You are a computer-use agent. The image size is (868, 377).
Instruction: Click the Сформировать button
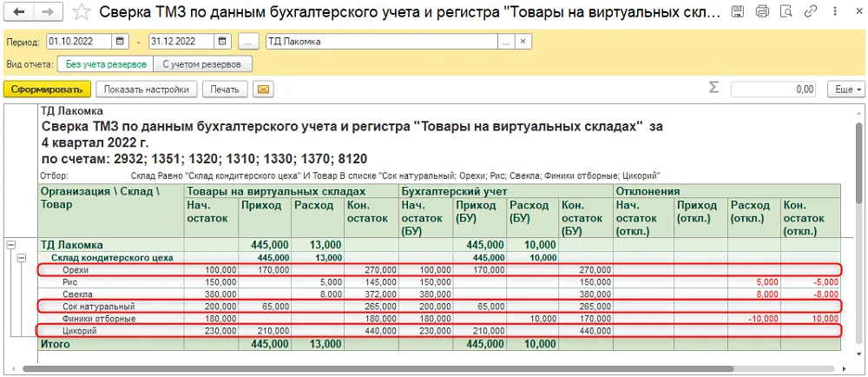[47, 89]
